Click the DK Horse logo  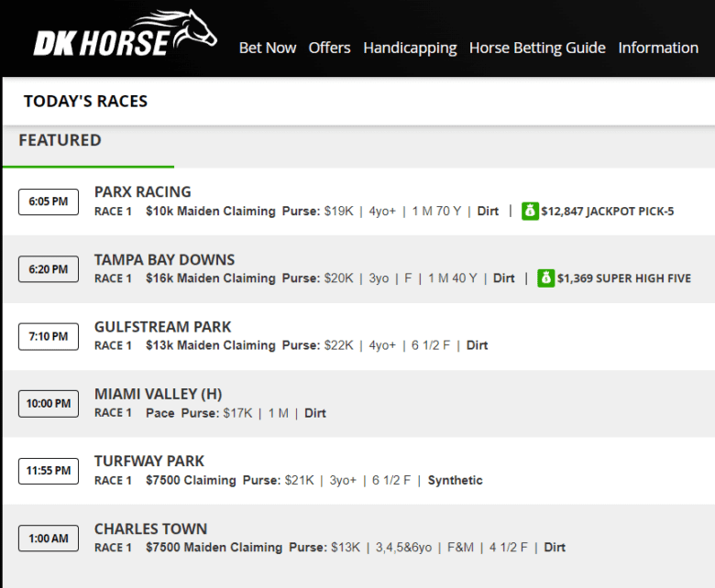tap(125, 34)
